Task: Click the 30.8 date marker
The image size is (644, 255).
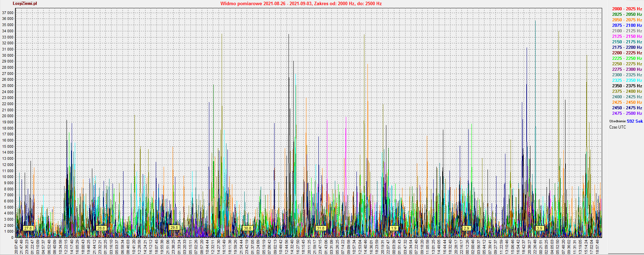Action: [x=247, y=228]
